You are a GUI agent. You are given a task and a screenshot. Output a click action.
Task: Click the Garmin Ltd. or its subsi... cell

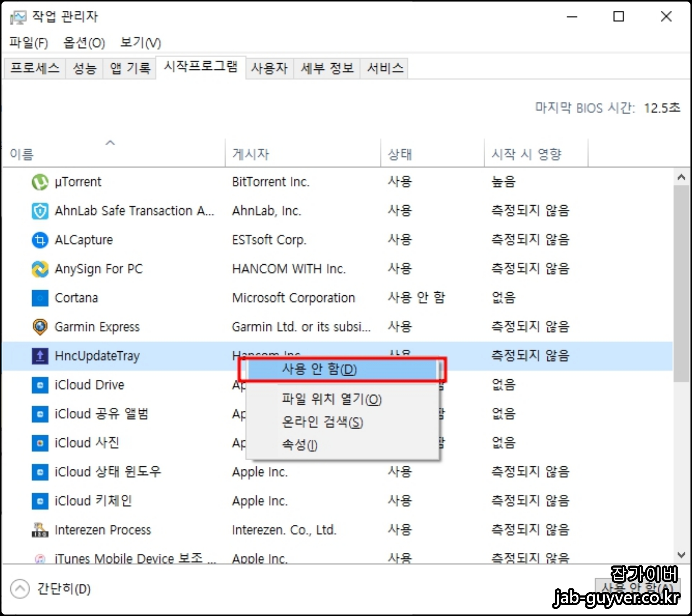point(301,327)
